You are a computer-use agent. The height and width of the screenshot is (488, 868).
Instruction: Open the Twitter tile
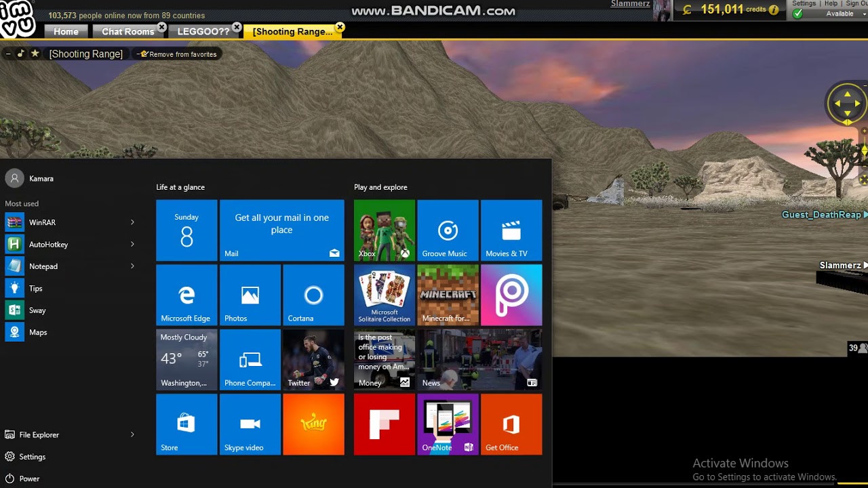click(x=313, y=360)
